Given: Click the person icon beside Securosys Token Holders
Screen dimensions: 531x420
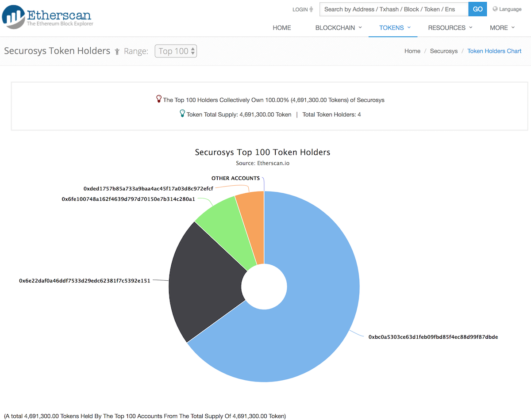Looking at the screenshot, I should [117, 52].
